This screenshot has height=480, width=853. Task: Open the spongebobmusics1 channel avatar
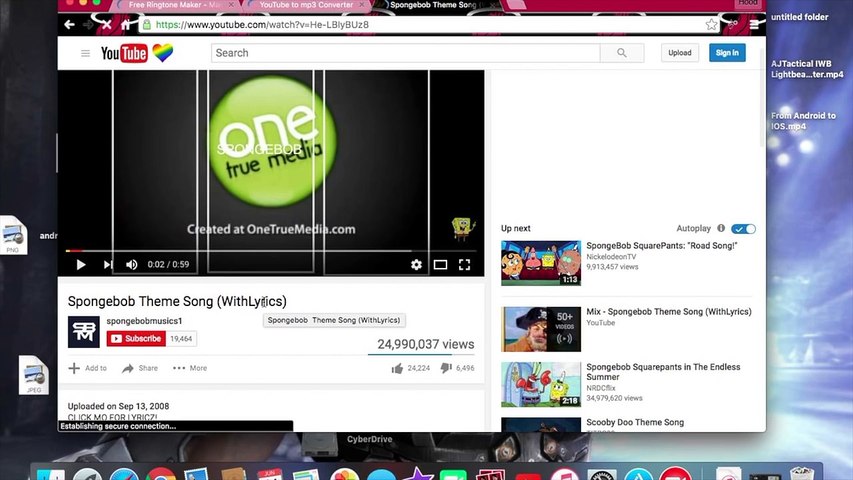(x=84, y=331)
